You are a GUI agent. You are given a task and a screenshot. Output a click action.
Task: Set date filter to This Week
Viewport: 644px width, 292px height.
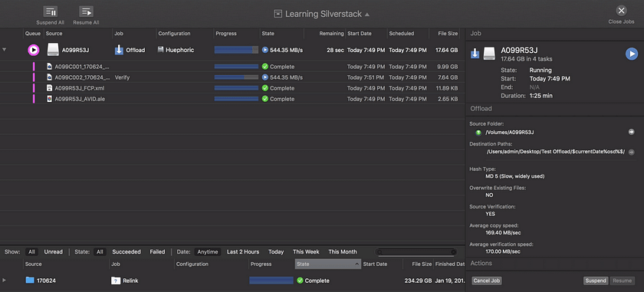point(306,251)
